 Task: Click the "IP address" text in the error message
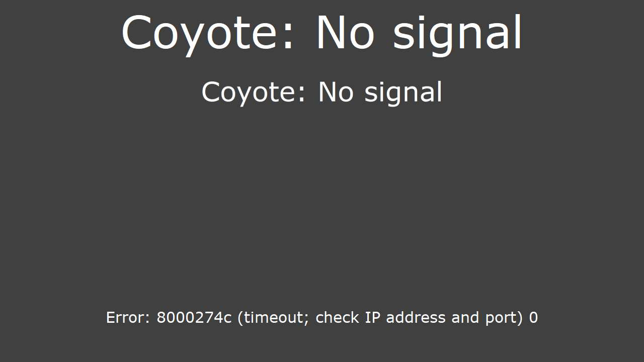[x=406, y=318]
